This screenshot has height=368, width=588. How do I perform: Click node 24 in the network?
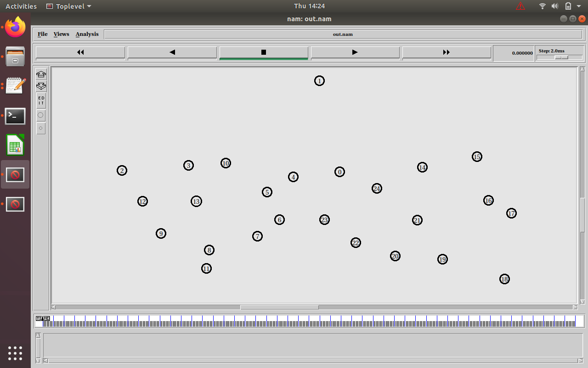377,189
